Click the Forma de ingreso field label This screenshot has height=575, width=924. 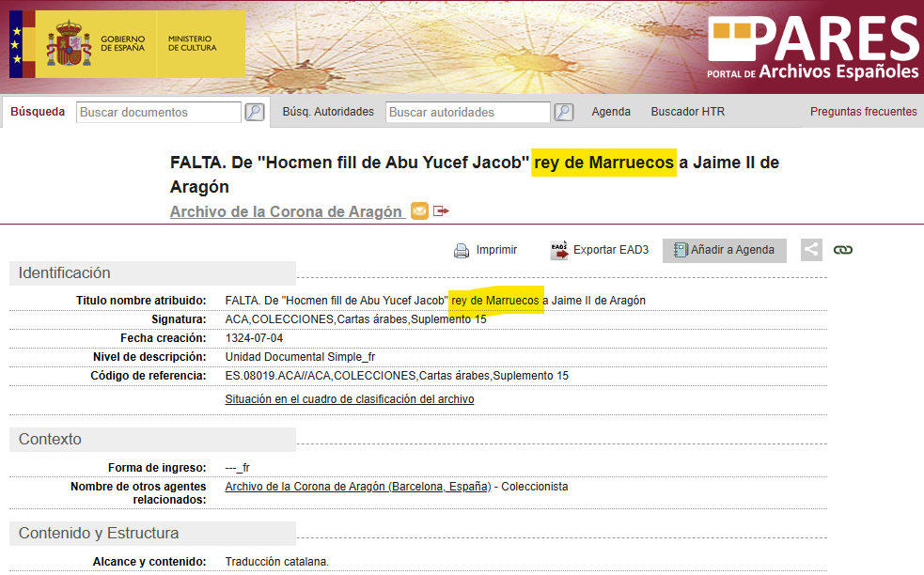[157, 468]
